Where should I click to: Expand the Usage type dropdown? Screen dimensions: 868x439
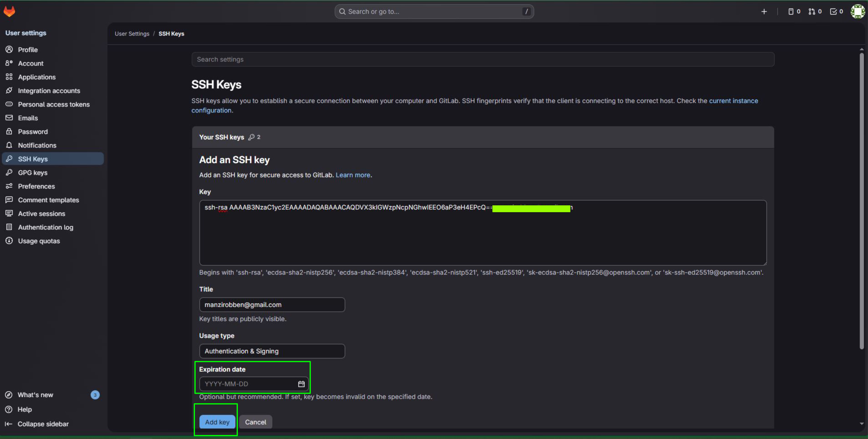click(x=272, y=351)
